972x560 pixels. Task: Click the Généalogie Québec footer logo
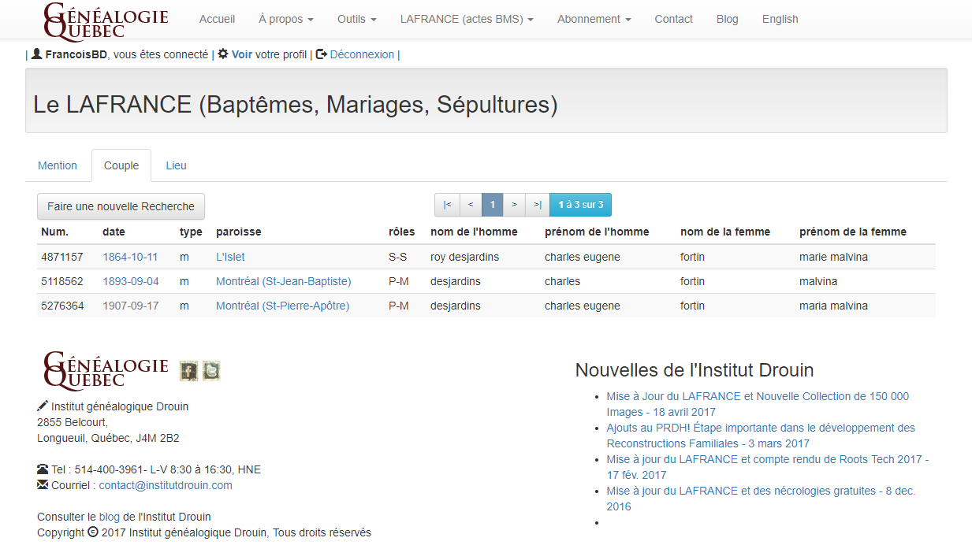106,371
